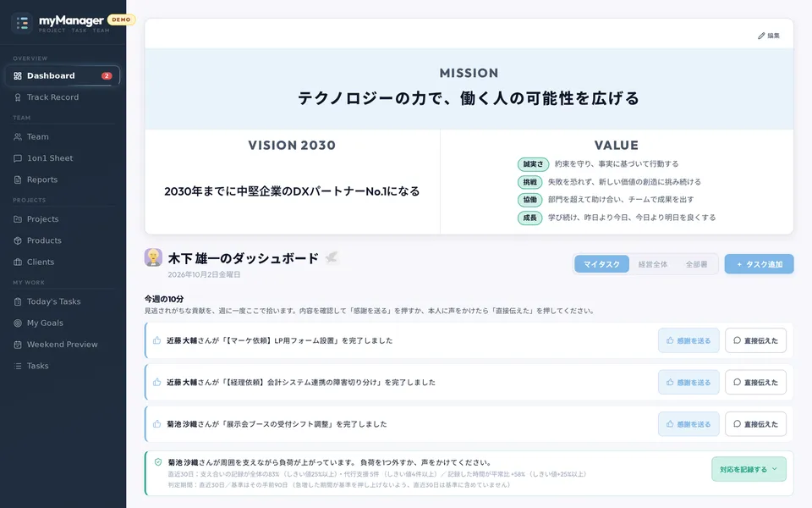Screen dimensions: 812x508
Task: Click the Clients briefcase icon
Action: click(18, 262)
